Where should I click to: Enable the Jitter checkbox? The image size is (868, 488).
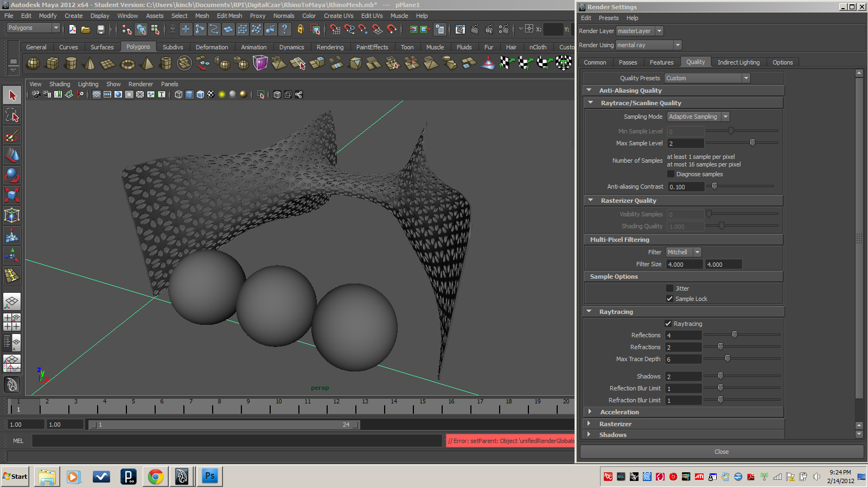pos(669,288)
